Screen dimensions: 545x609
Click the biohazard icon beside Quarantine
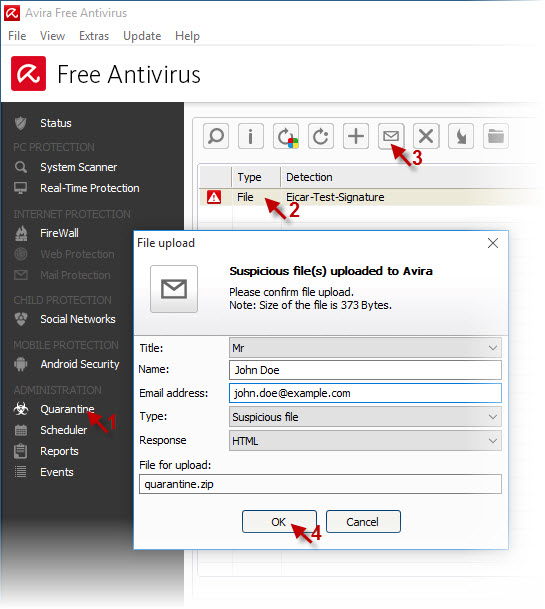pos(21,409)
